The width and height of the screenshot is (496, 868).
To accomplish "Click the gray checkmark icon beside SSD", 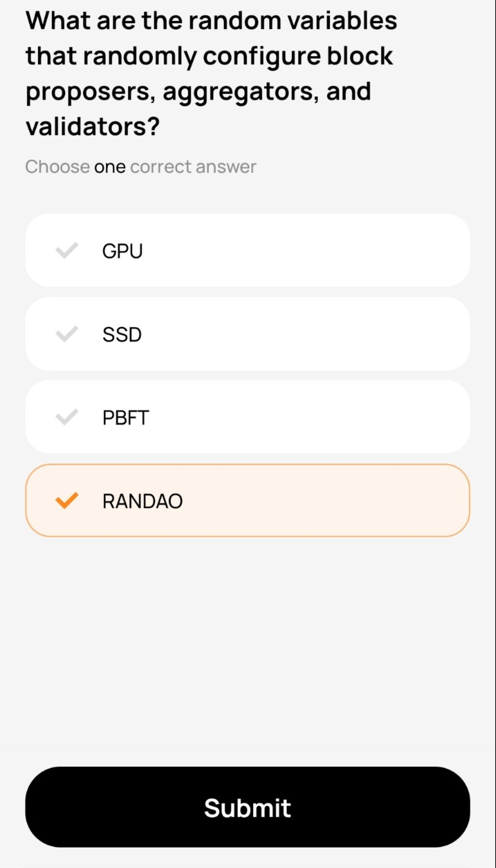I will (67, 334).
